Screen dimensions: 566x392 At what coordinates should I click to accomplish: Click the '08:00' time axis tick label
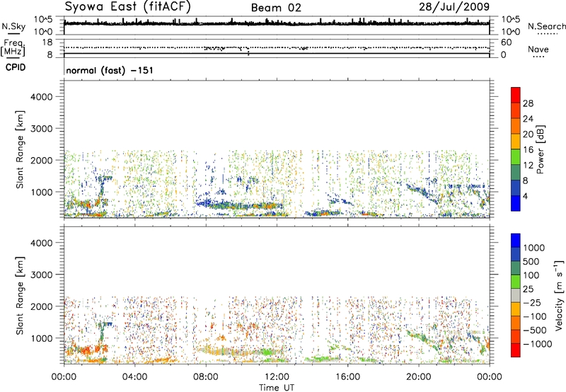(x=206, y=377)
